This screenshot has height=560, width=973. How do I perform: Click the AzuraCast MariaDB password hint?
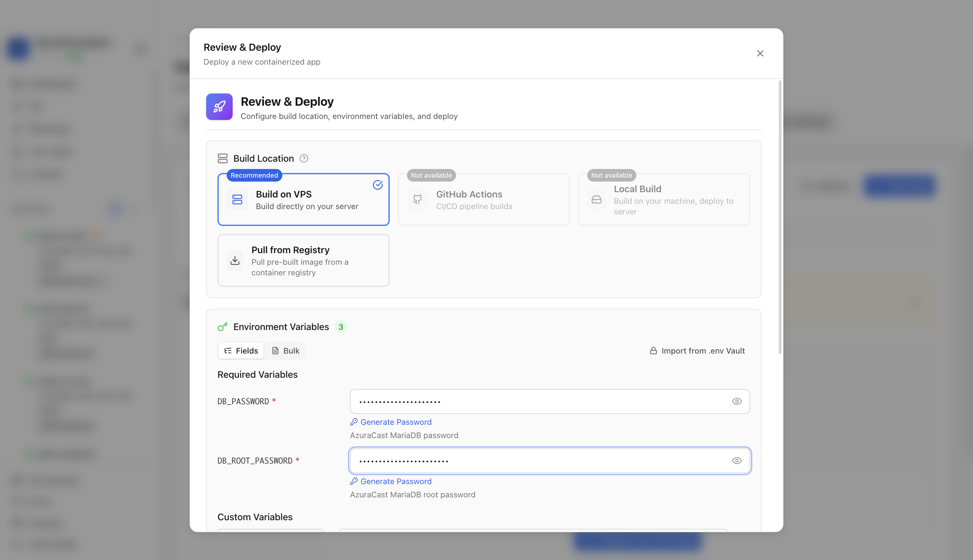tap(404, 435)
